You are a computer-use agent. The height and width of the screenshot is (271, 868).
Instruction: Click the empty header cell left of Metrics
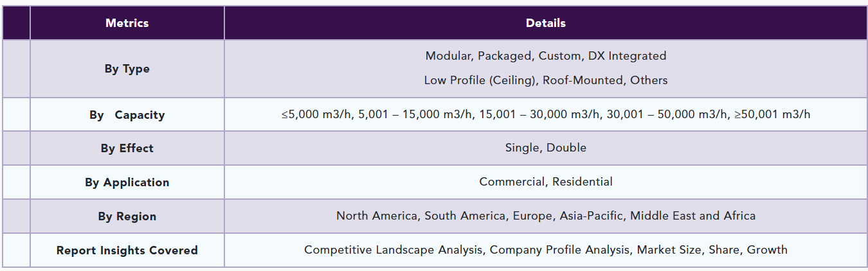coord(16,23)
